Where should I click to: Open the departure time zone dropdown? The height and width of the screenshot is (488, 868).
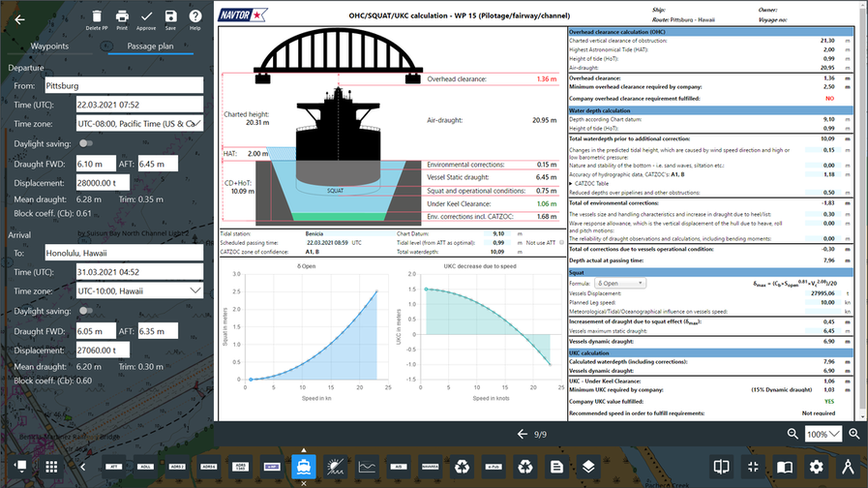click(139, 124)
